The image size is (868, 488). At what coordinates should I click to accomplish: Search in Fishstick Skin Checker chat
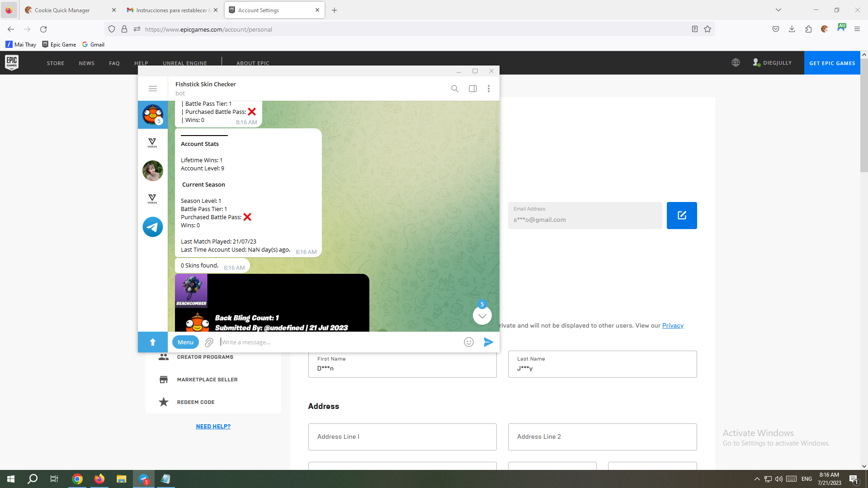click(455, 89)
